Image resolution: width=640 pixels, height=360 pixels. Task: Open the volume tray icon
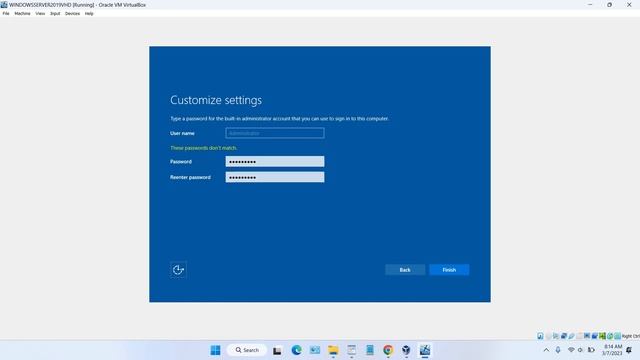point(580,350)
